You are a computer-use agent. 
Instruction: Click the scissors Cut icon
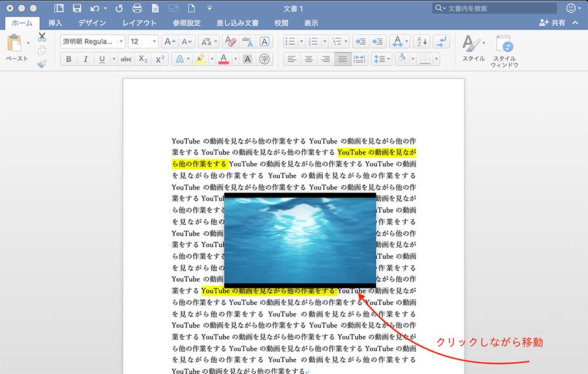pos(42,37)
